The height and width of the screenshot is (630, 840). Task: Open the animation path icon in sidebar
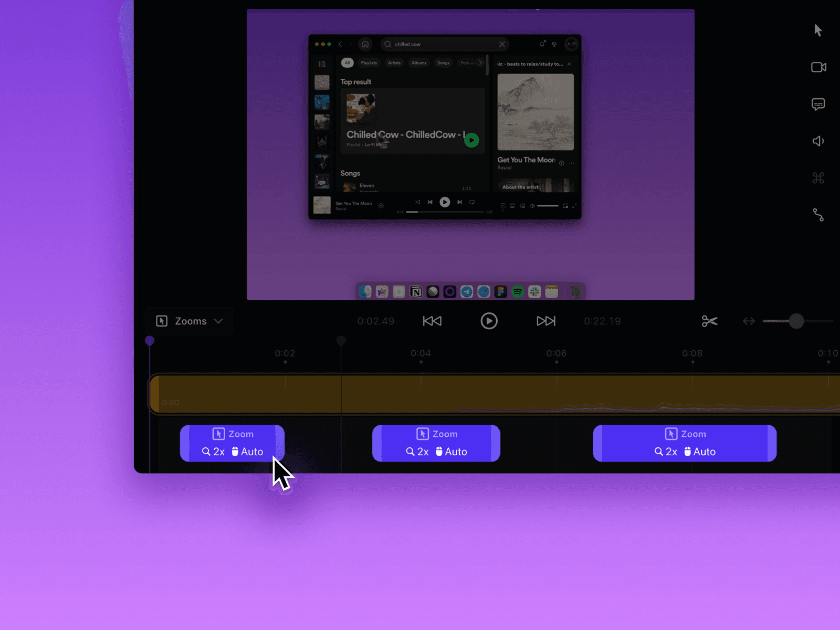818,215
